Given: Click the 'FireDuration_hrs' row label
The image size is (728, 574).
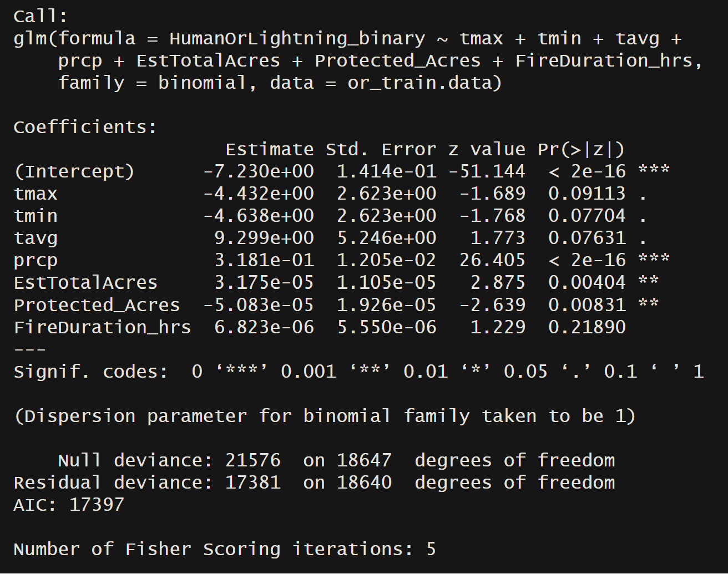Looking at the screenshot, I should click(102, 327).
